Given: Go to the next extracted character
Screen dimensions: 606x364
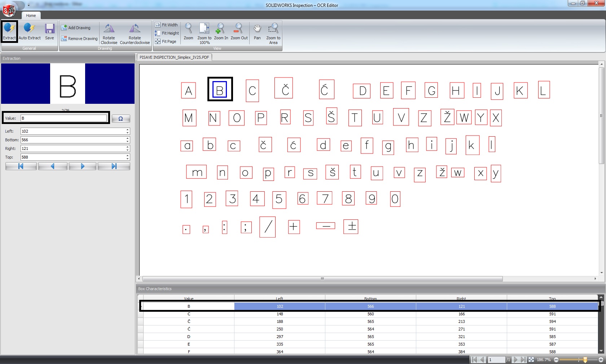Looking at the screenshot, I should coord(83,166).
